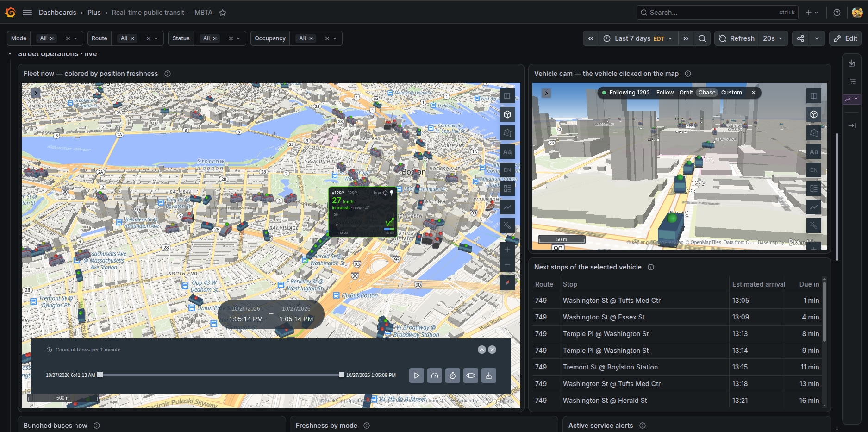
Task: Stop following vehicle 1292 with the X
Action: 754,93
